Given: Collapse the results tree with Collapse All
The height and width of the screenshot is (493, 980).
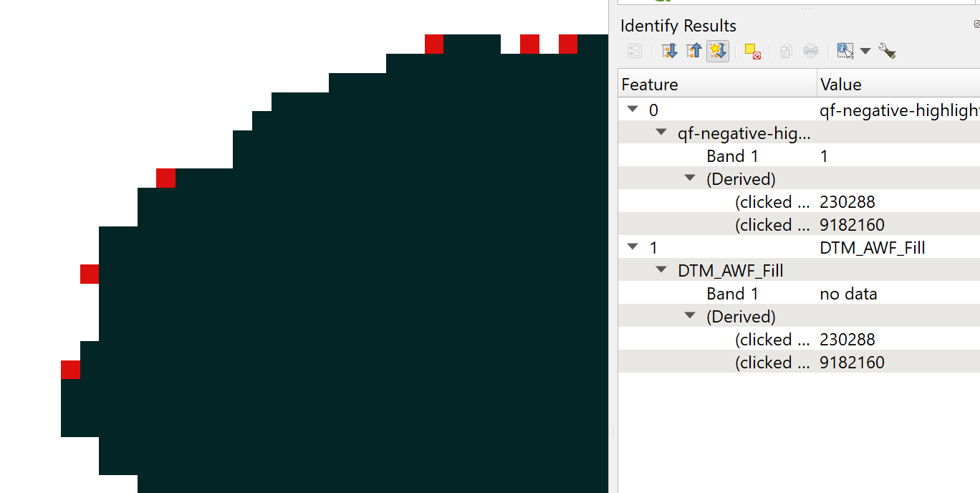Looking at the screenshot, I should (x=693, y=50).
